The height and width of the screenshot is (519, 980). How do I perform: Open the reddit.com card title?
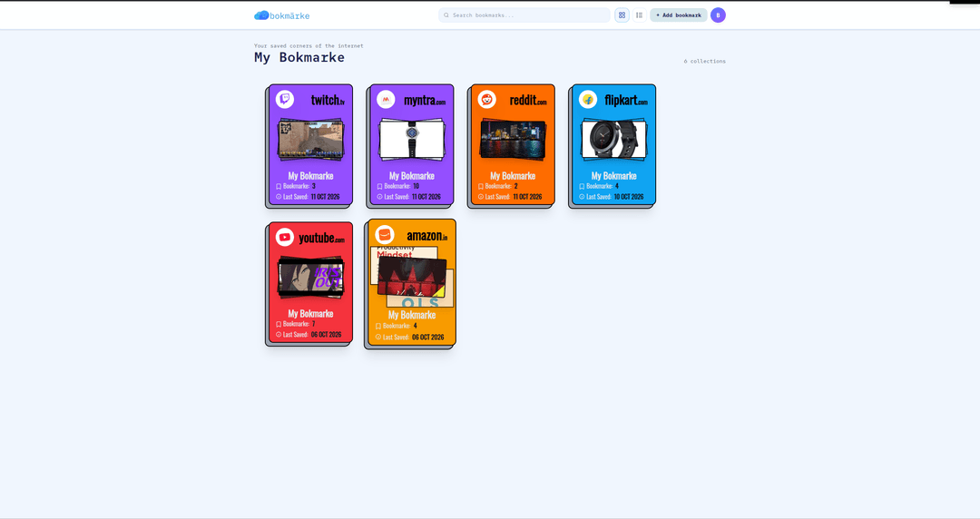[x=528, y=100]
